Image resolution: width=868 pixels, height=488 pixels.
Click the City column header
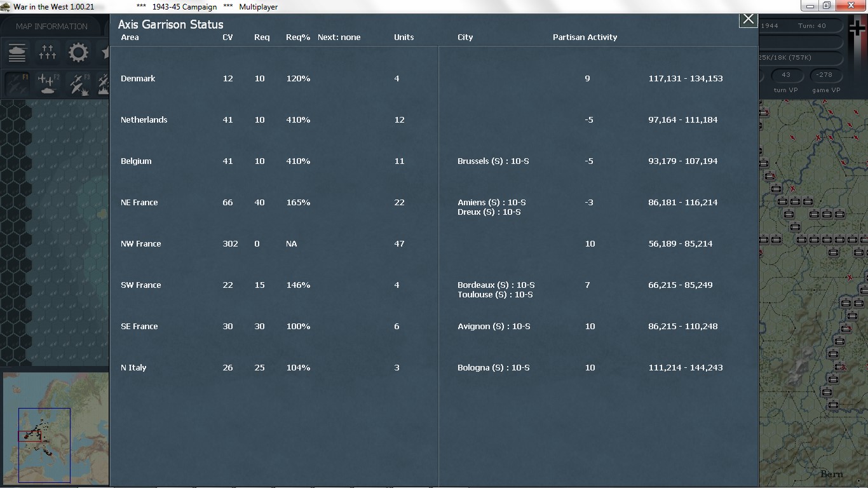pos(465,37)
